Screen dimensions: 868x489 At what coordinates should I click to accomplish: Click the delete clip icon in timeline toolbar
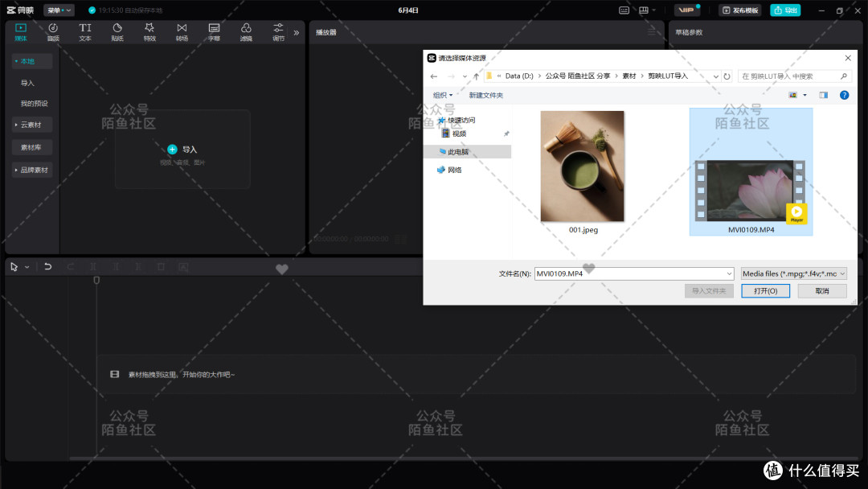click(161, 267)
